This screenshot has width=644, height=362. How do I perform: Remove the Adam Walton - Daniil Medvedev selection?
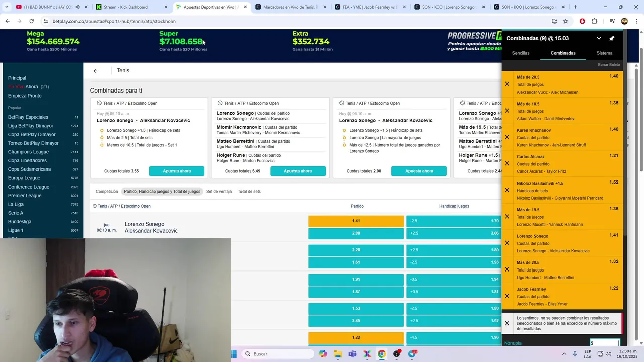tap(507, 111)
